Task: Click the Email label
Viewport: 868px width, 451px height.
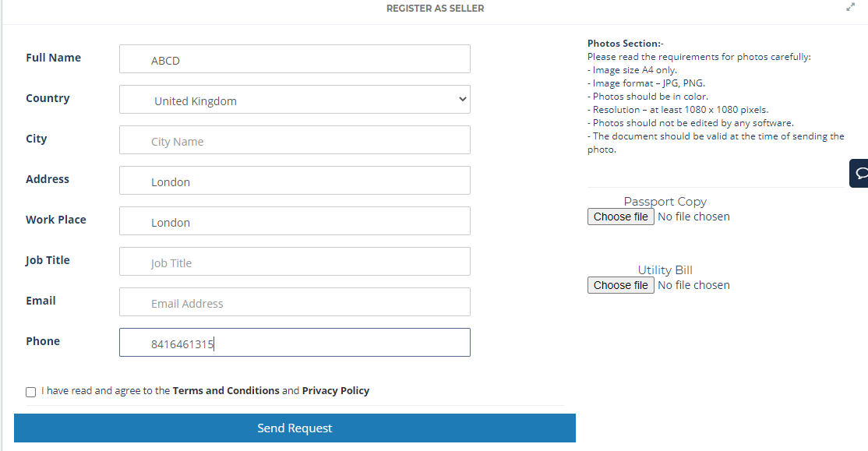Action: (41, 301)
